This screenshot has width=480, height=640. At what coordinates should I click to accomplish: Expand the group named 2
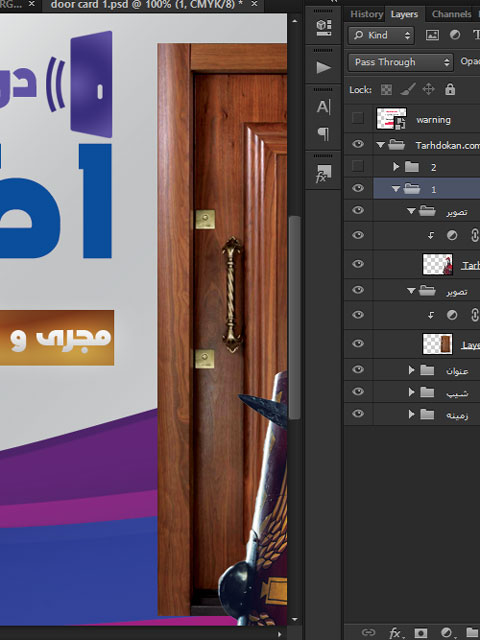396,167
